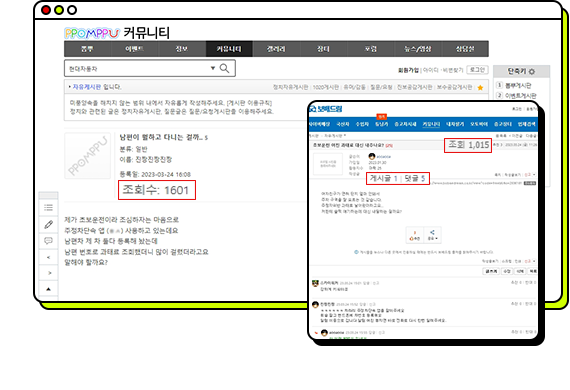Image resolution: width=570 pixels, height=390 pixels.
Task: Open the 공유 share dropdown in Bobaedream post
Action: (x=432, y=236)
